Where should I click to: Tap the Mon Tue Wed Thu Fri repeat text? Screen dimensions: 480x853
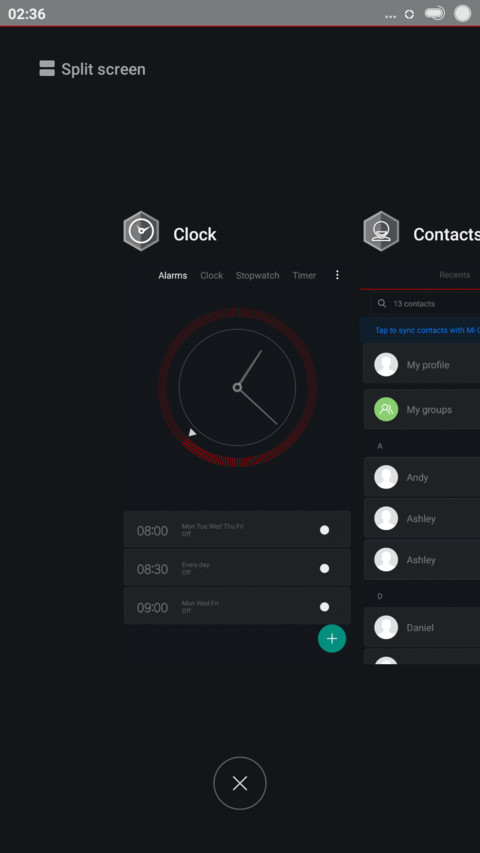pyautogui.click(x=212, y=526)
